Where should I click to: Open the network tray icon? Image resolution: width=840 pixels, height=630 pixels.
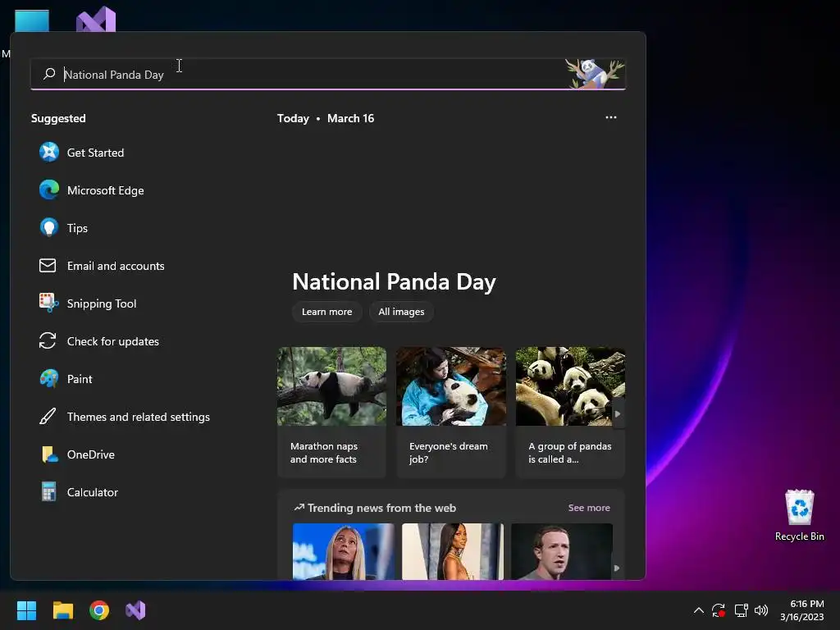tap(741, 610)
